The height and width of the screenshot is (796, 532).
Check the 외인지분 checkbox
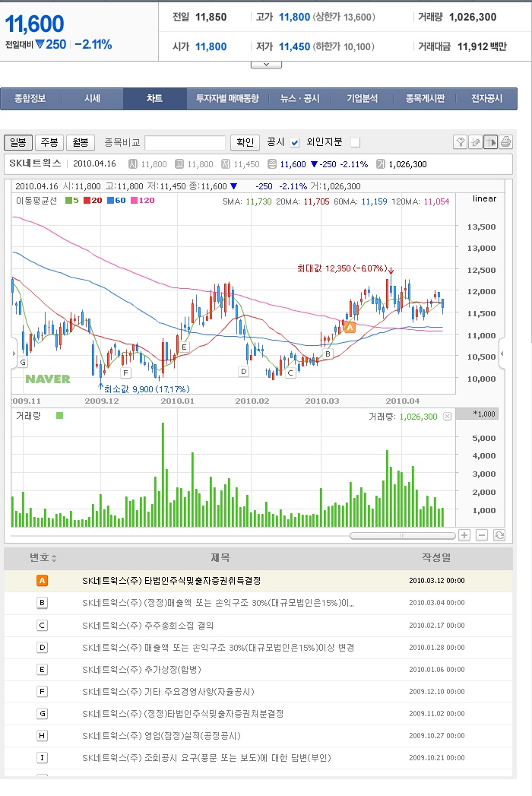(356, 143)
